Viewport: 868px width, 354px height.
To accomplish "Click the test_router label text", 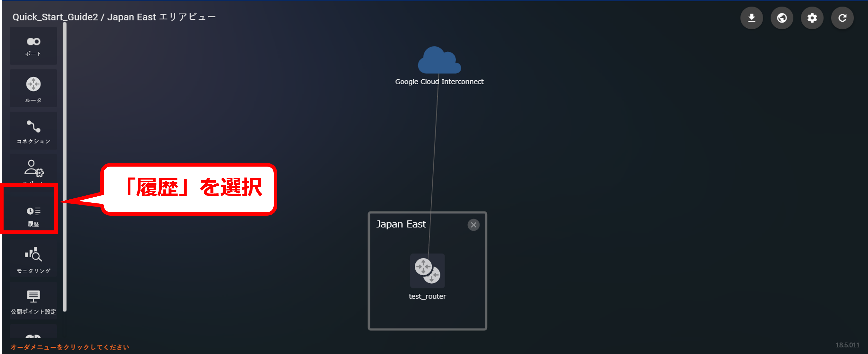I will tap(427, 297).
